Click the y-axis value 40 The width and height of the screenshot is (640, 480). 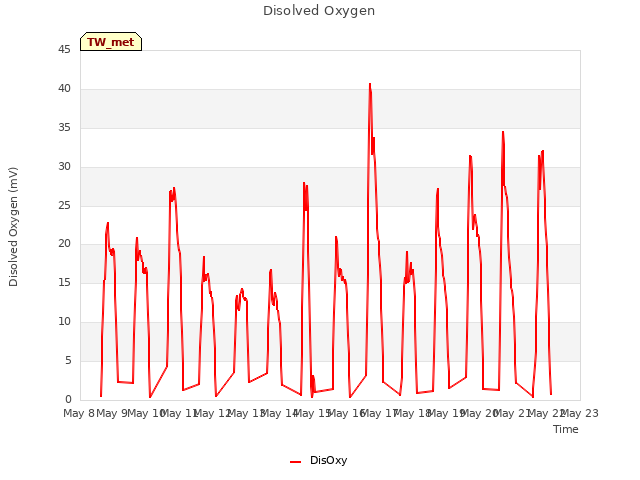click(x=64, y=88)
